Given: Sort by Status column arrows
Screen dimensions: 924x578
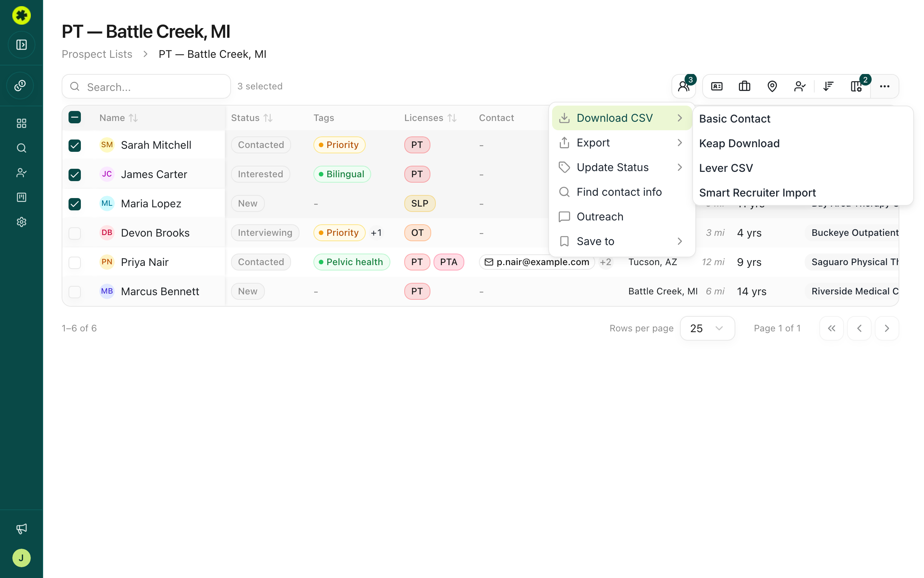Looking at the screenshot, I should [268, 118].
